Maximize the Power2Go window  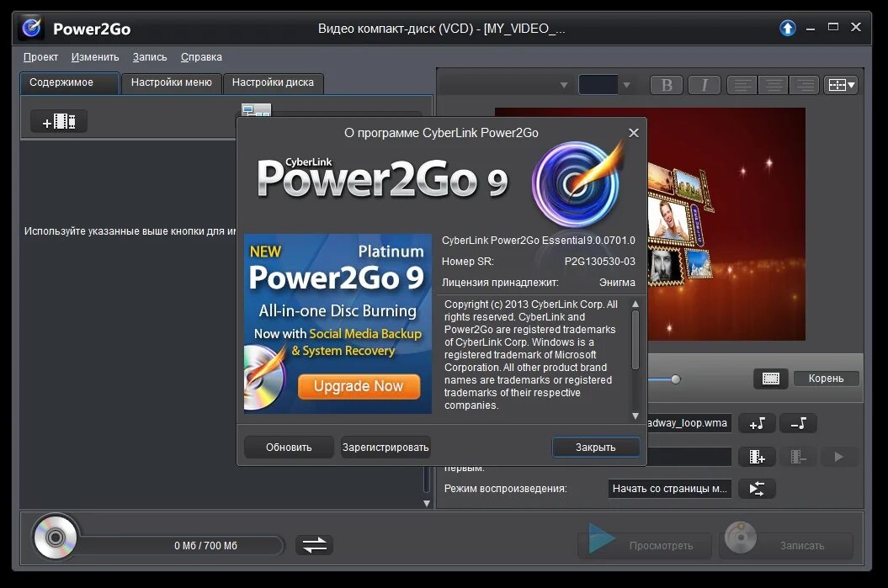point(833,27)
